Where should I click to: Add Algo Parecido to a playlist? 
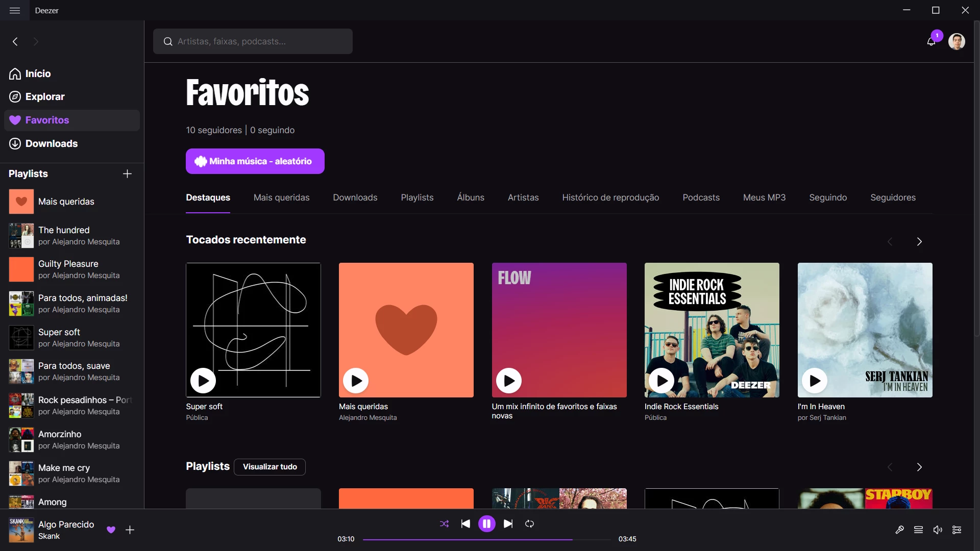(x=130, y=530)
